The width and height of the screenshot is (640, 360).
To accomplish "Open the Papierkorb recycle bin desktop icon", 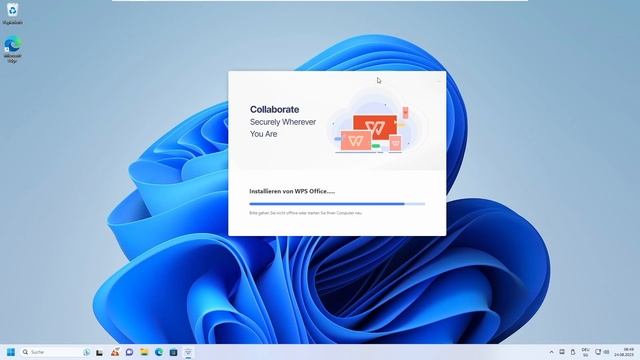I will pyautogui.click(x=12, y=13).
